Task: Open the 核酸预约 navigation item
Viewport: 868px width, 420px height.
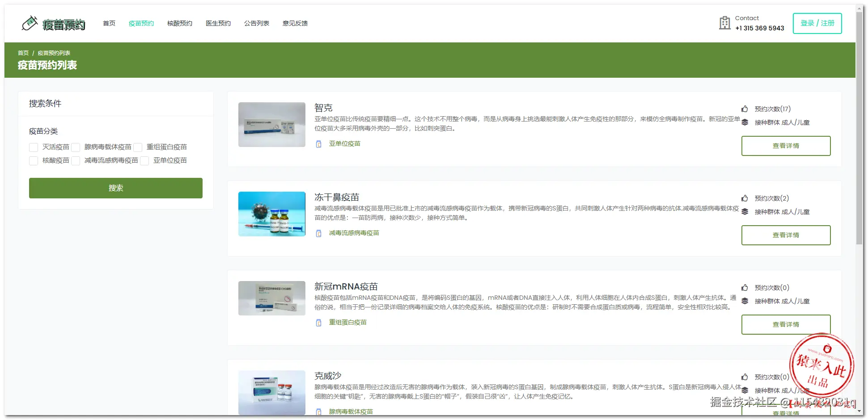Action: click(180, 23)
